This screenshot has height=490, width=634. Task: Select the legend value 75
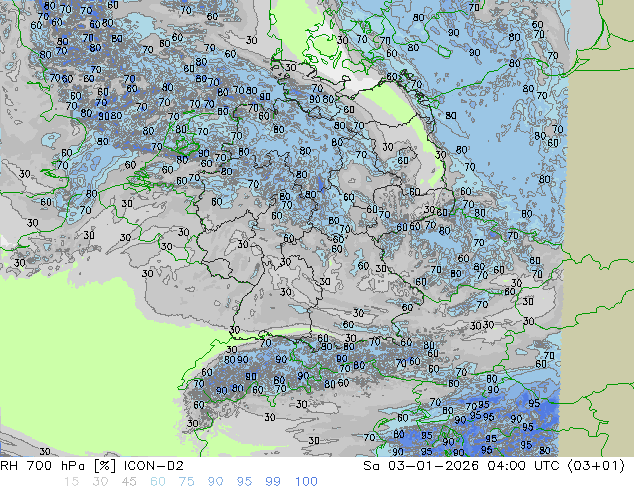pos(186,482)
